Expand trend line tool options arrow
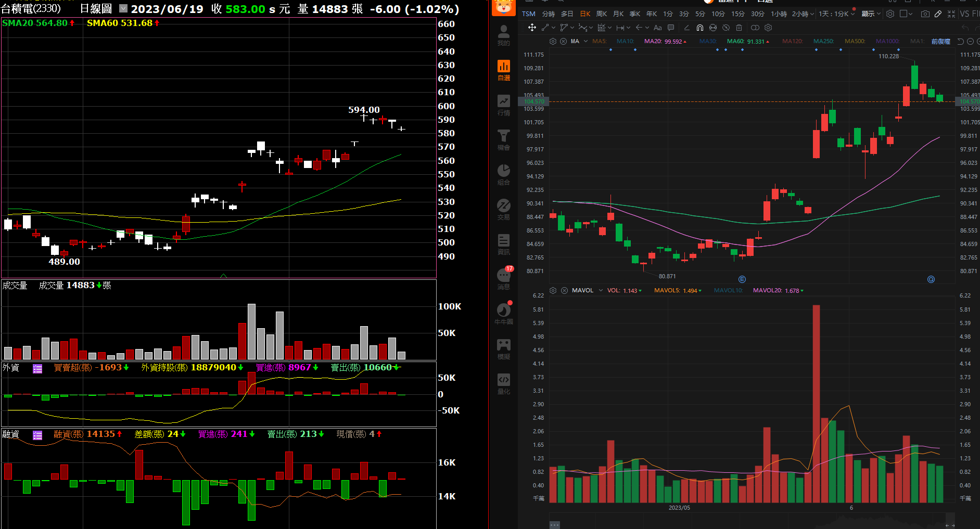The image size is (980, 529). click(x=553, y=28)
